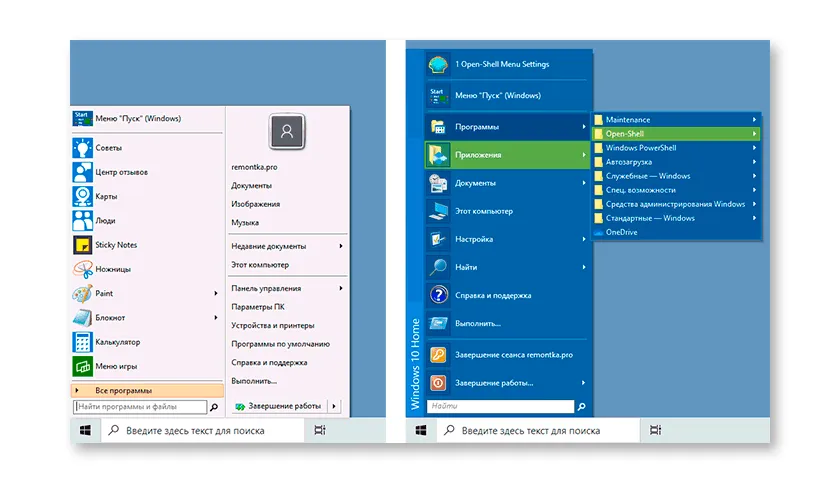Click the Документы icon in right menu
The image size is (840, 484).
click(x=438, y=183)
